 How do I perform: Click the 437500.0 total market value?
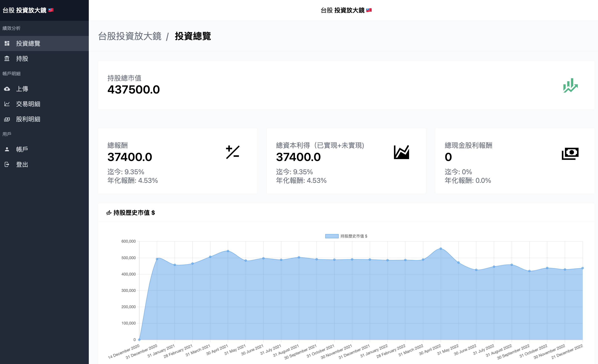134,90
